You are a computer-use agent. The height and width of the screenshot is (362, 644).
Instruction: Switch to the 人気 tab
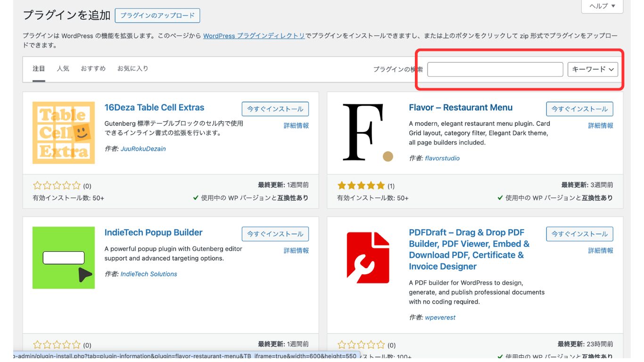click(x=63, y=69)
